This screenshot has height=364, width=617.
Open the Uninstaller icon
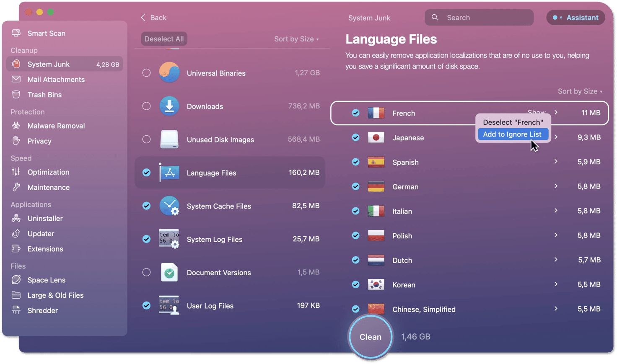(x=16, y=218)
